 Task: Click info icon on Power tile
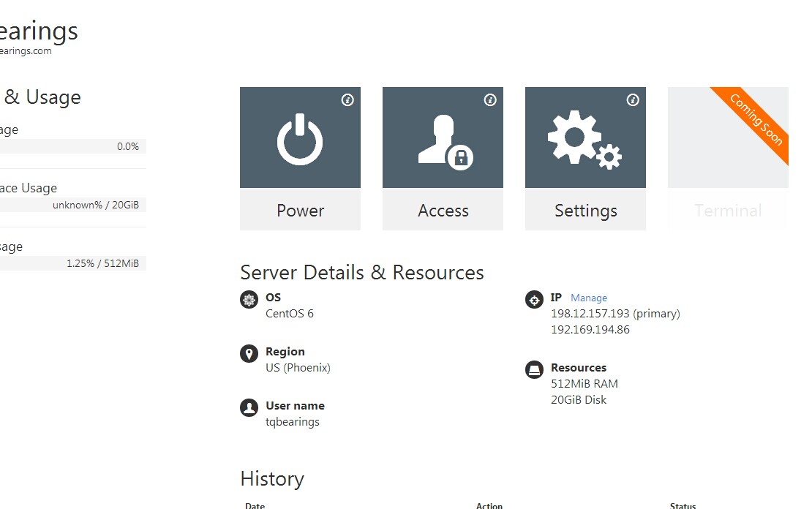tap(347, 100)
